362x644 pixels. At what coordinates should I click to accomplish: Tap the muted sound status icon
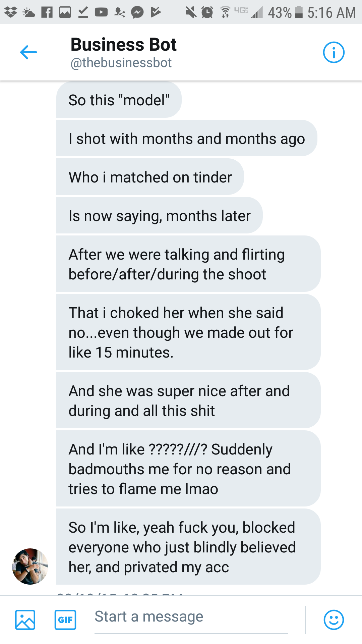[x=191, y=12]
